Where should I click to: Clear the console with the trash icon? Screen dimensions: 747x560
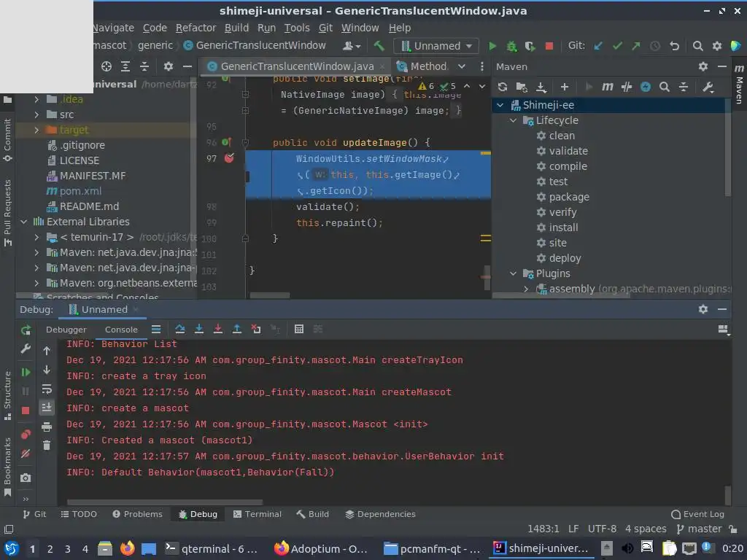[x=47, y=446]
